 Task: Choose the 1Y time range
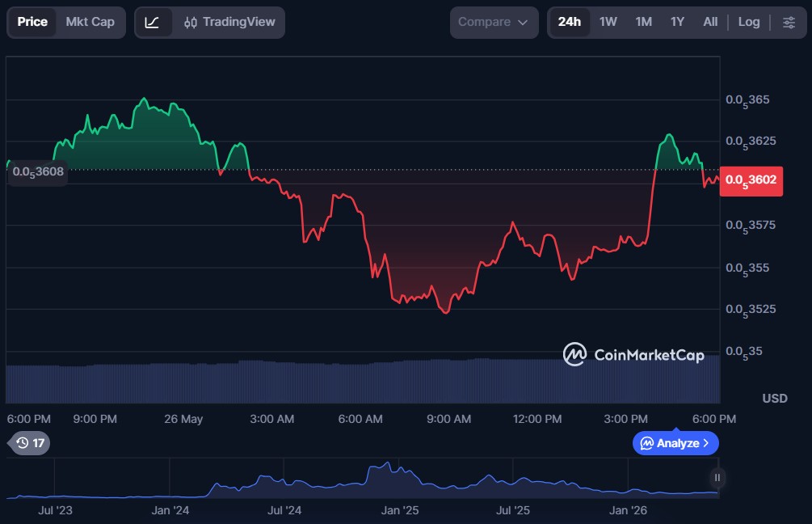click(x=677, y=23)
